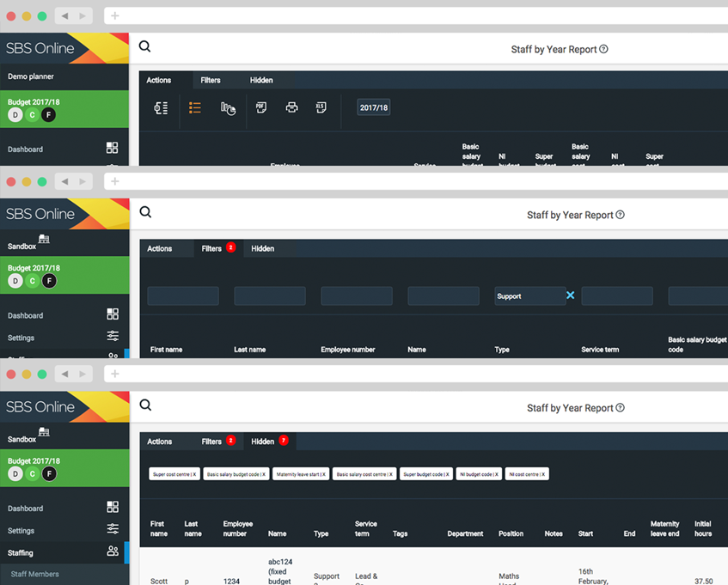The height and width of the screenshot is (585, 728).
Task: Go back in the Demo planner browser window
Action: click(x=65, y=15)
